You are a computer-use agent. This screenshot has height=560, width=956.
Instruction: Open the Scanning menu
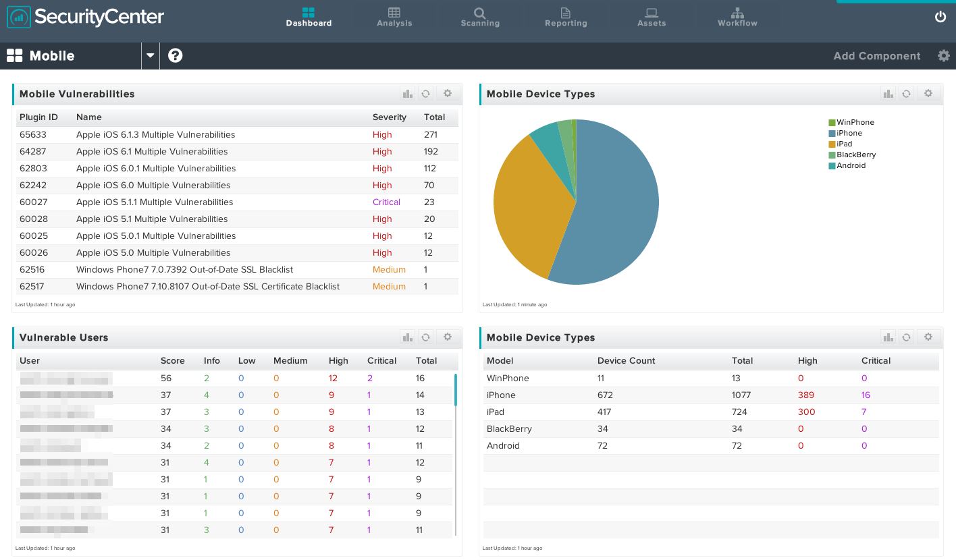click(480, 18)
